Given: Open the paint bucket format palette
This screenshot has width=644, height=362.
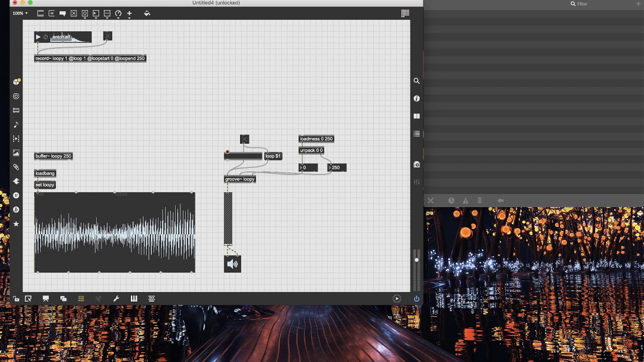Looking at the screenshot, I should tap(147, 14).
